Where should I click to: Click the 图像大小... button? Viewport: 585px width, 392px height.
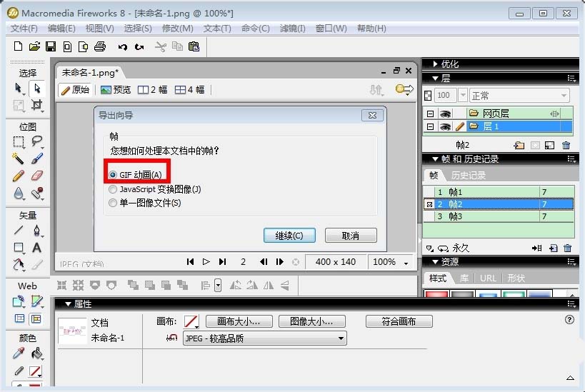tap(311, 321)
